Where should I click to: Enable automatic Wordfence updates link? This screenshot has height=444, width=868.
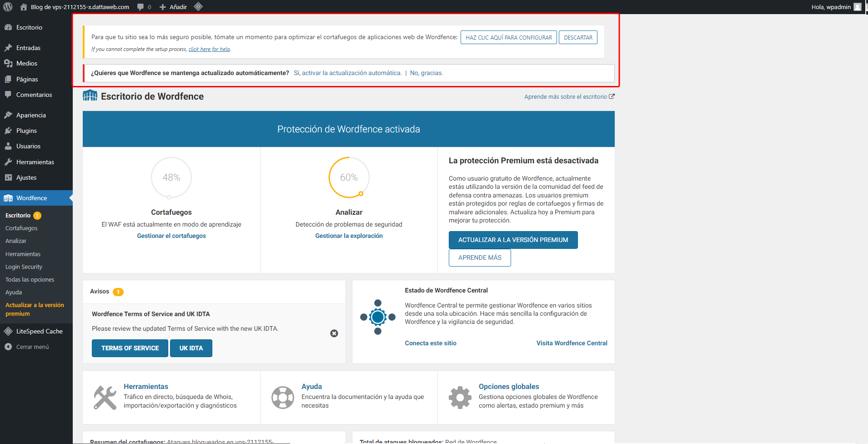pyautogui.click(x=347, y=73)
